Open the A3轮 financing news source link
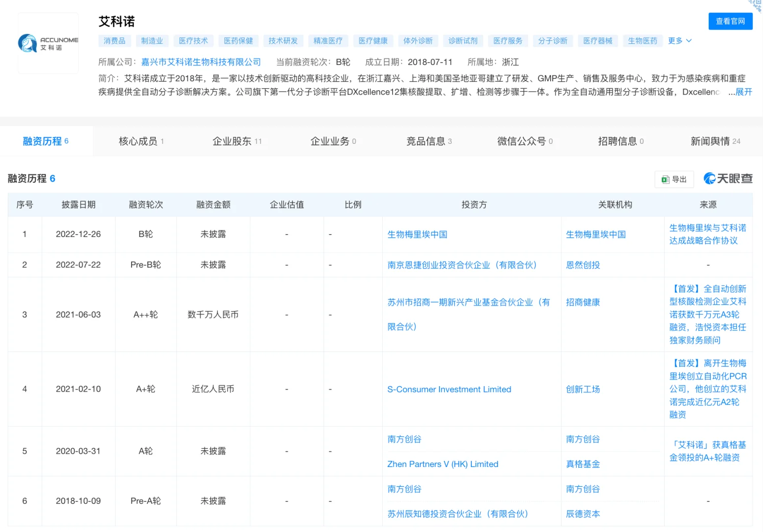763x532 pixels. coord(708,314)
